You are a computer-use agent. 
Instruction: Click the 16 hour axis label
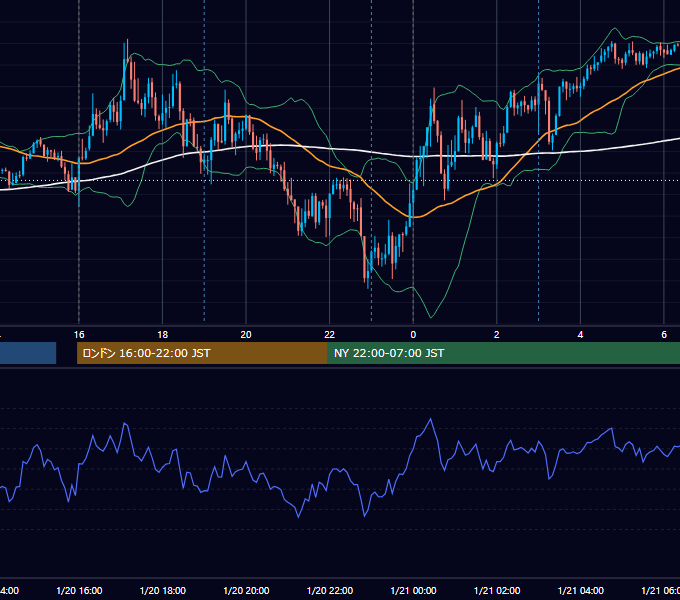coord(79,335)
